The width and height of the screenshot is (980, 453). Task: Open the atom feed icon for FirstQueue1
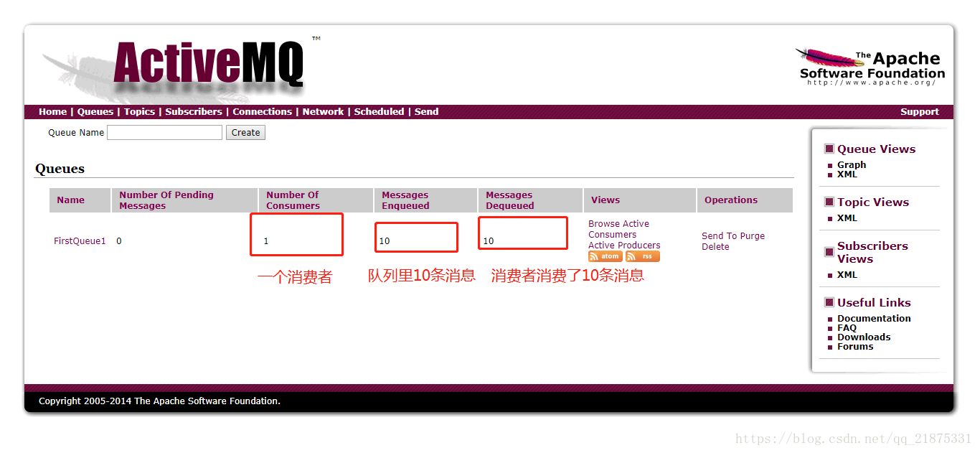[x=605, y=256]
